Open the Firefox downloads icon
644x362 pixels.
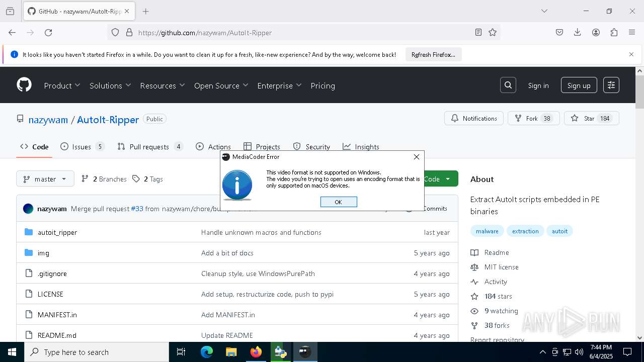tap(578, 32)
